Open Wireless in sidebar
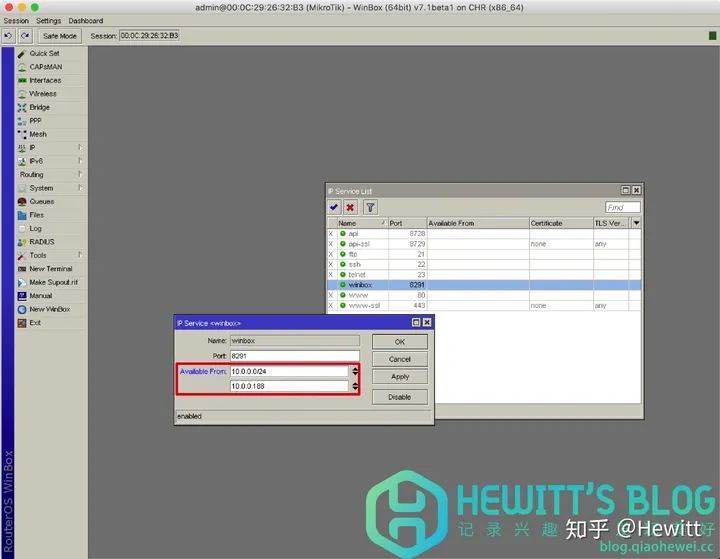This screenshot has height=559, width=720. (x=51, y=94)
